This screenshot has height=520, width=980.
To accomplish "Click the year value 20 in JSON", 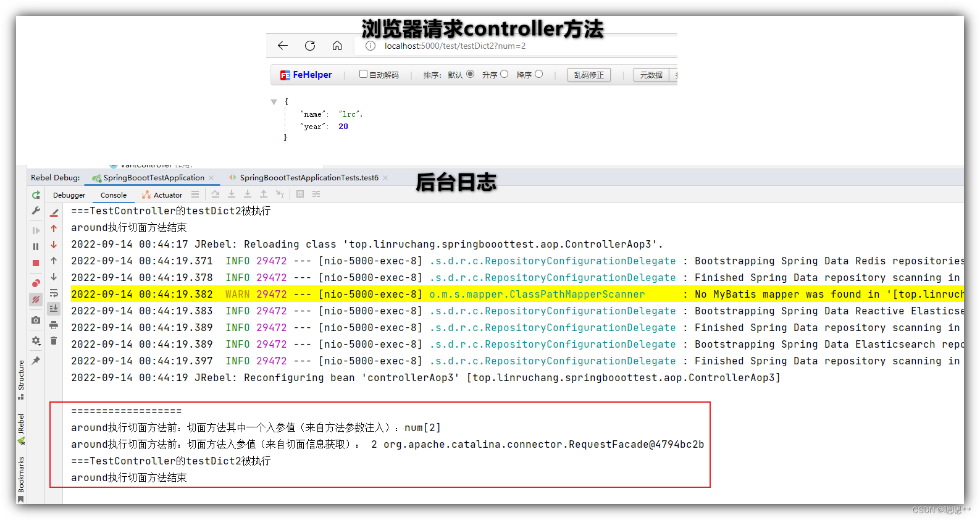I will [x=343, y=127].
